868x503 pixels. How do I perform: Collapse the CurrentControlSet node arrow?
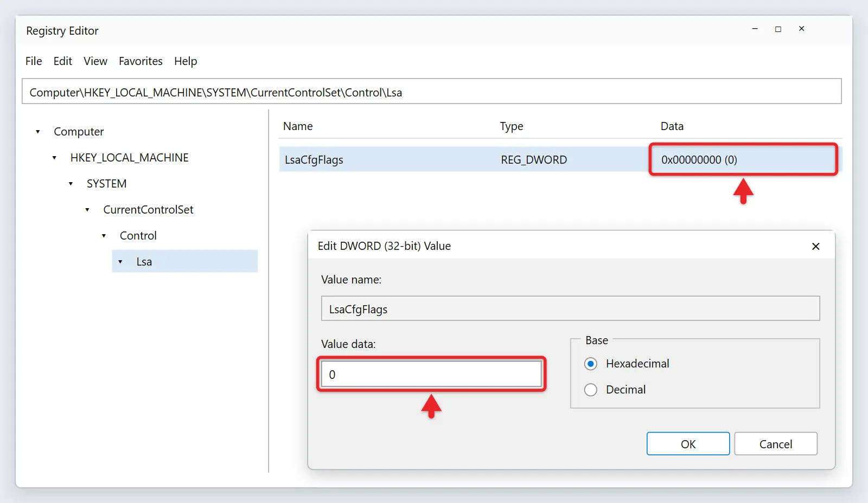tap(87, 210)
